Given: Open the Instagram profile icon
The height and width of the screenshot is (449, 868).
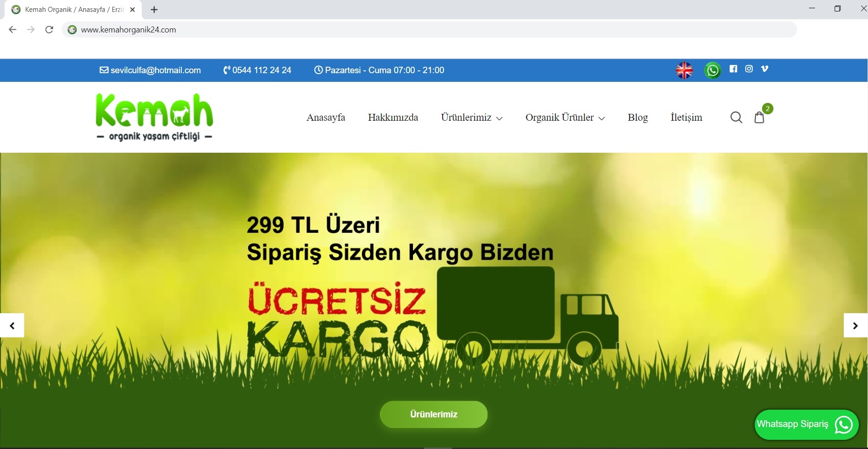Looking at the screenshot, I should (749, 69).
